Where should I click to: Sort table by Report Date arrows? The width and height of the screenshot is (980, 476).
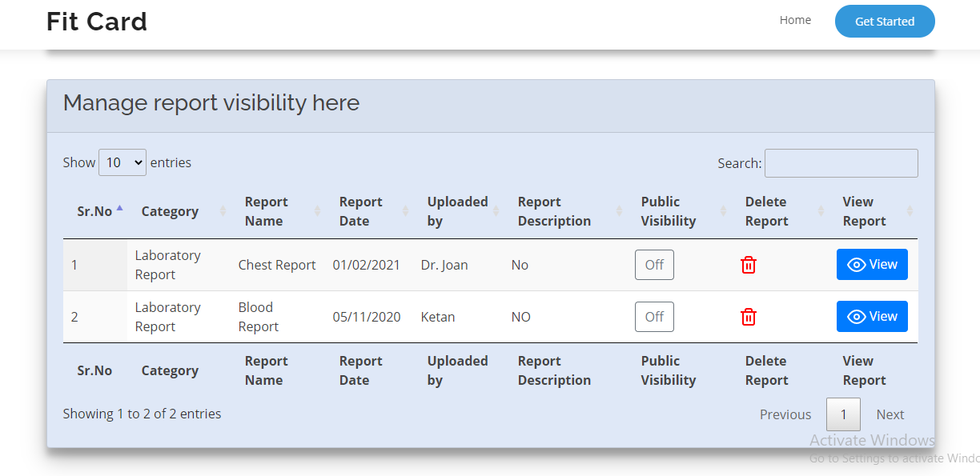(x=405, y=211)
